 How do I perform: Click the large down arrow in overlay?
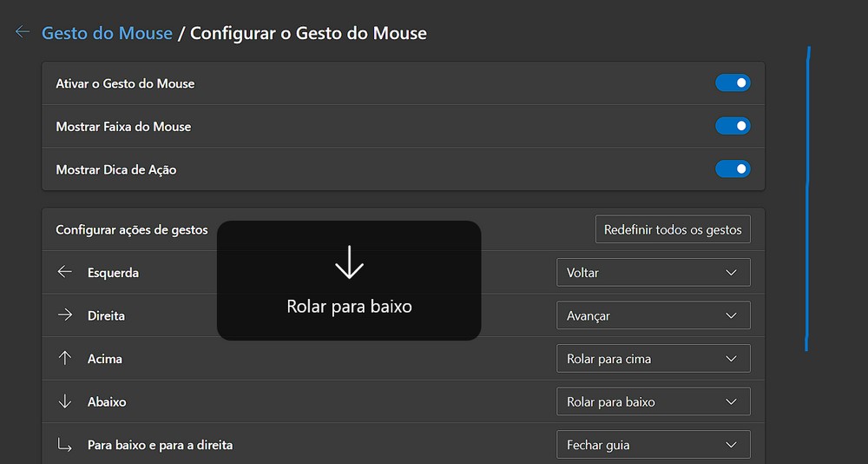coord(349,262)
